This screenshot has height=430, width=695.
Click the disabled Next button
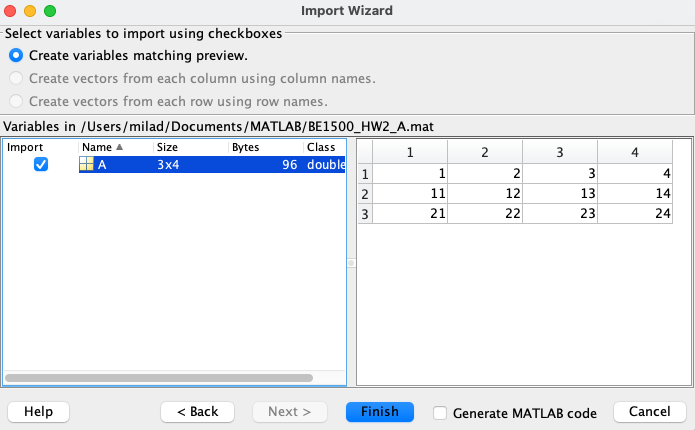click(x=289, y=412)
